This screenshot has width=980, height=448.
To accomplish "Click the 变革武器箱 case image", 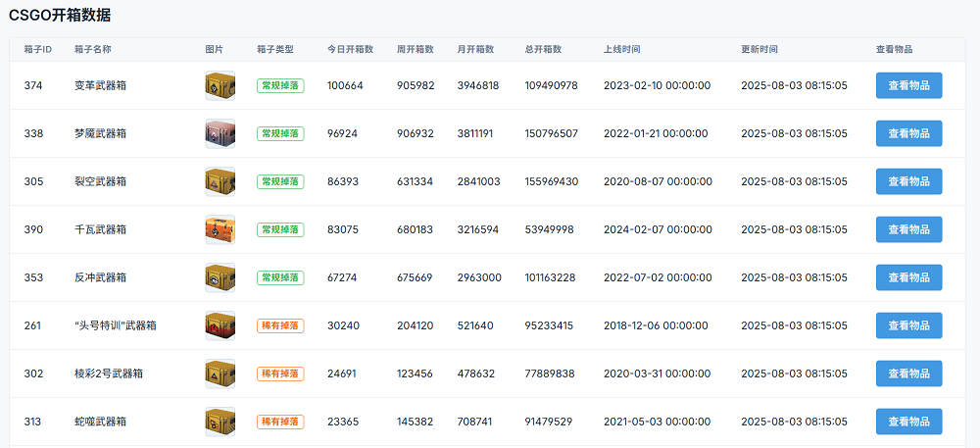I will [220, 85].
